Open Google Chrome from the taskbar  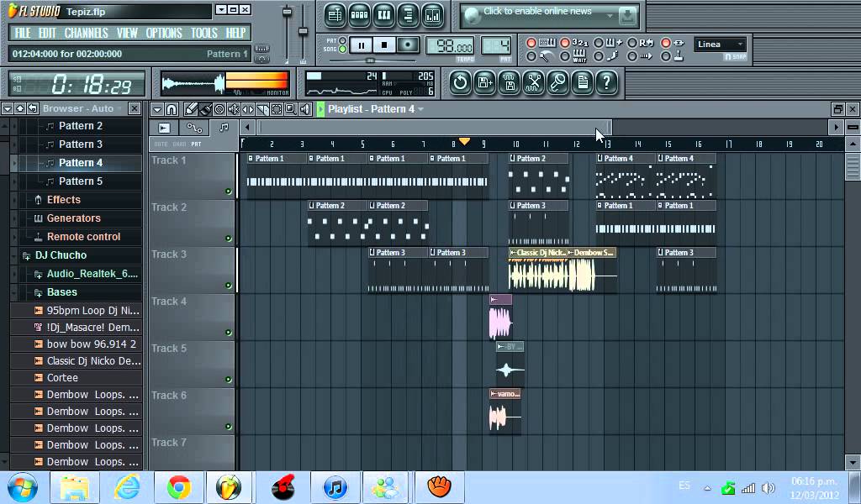pos(179,487)
